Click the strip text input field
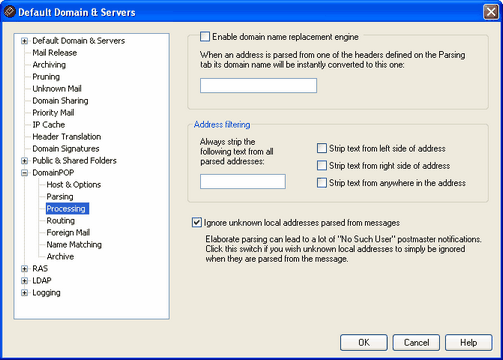Screen dimensions: 503x360 point(243,182)
